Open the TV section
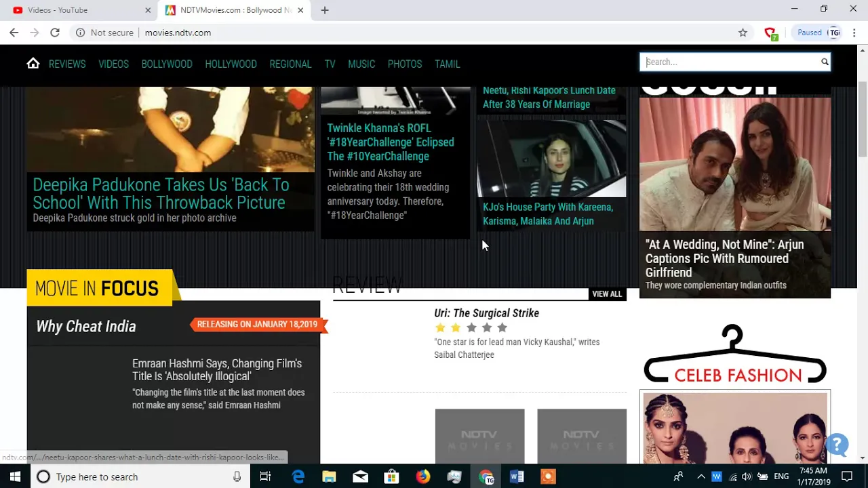 [330, 64]
